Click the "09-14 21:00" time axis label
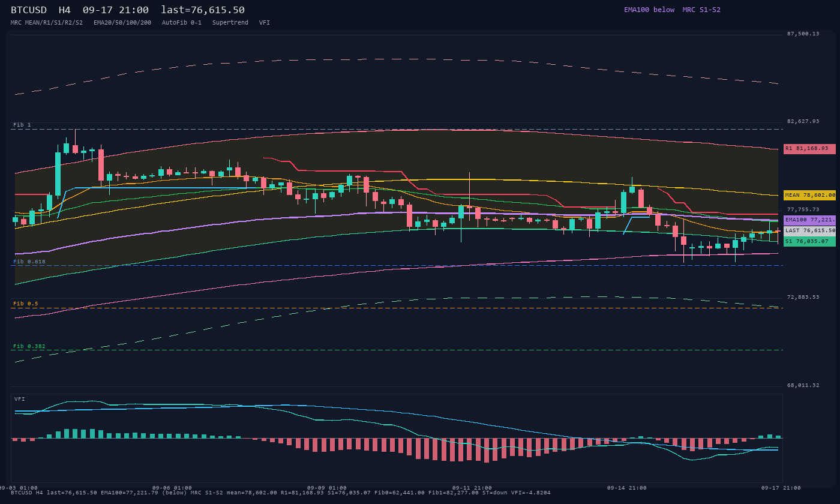 (x=627, y=488)
